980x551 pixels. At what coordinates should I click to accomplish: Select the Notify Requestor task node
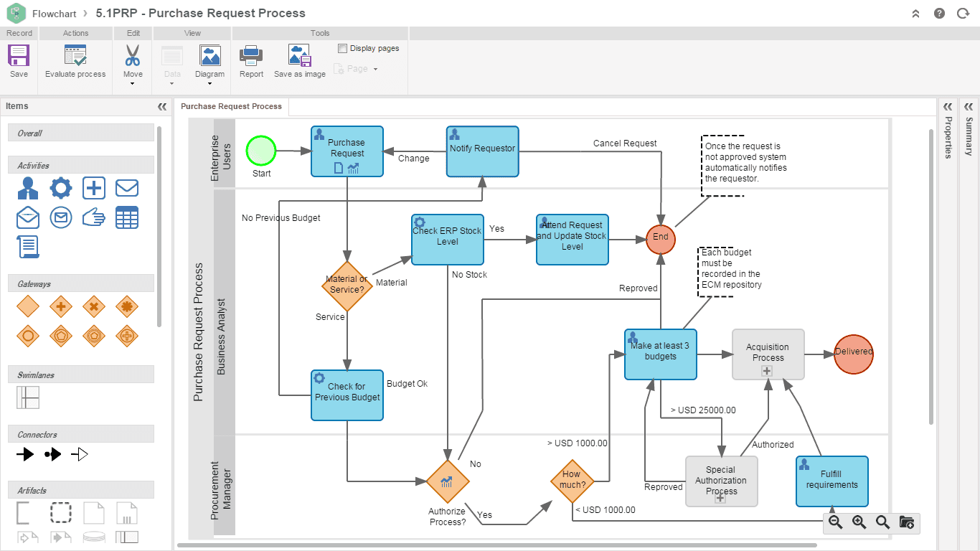click(x=482, y=151)
